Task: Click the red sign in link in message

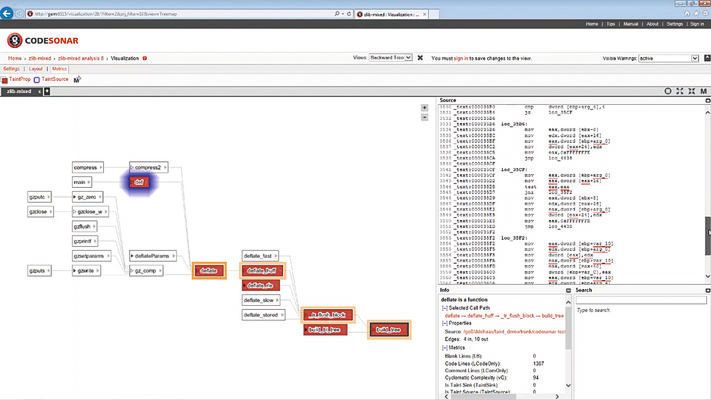Action: pyautogui.click(x=461, y=59)
